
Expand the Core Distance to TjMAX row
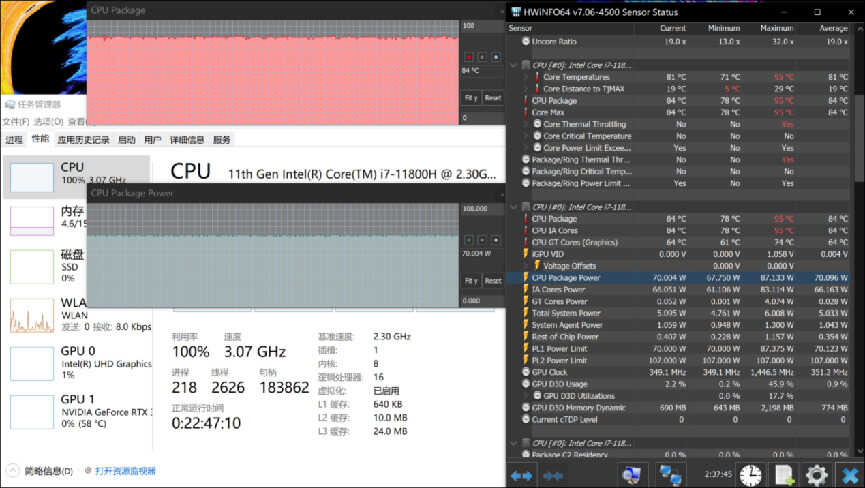(525, 89)
